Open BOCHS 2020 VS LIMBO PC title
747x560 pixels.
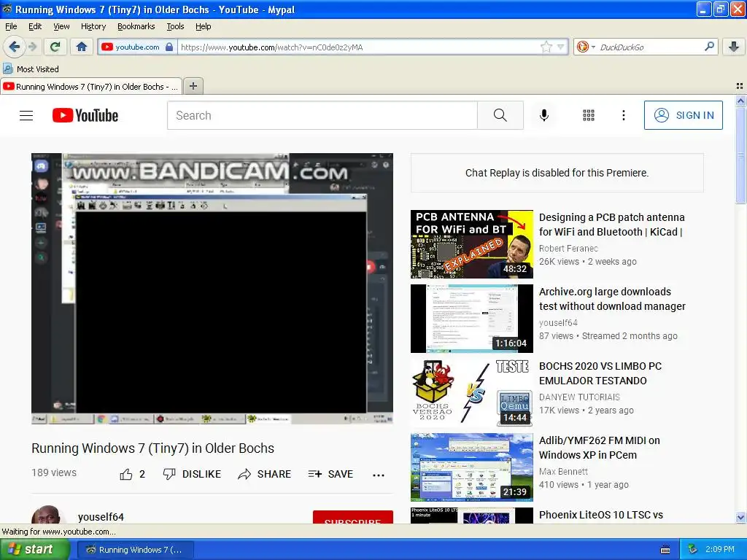click(x=600, y=373)
